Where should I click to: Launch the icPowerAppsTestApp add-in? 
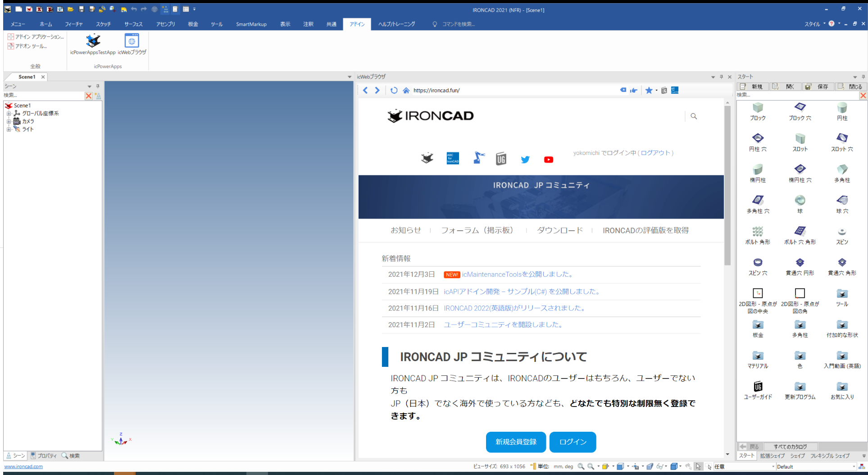[93, 44]
